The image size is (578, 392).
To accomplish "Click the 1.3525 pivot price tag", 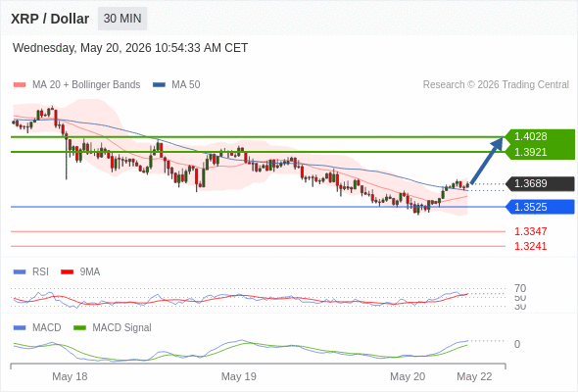I will tap(540, 207).
